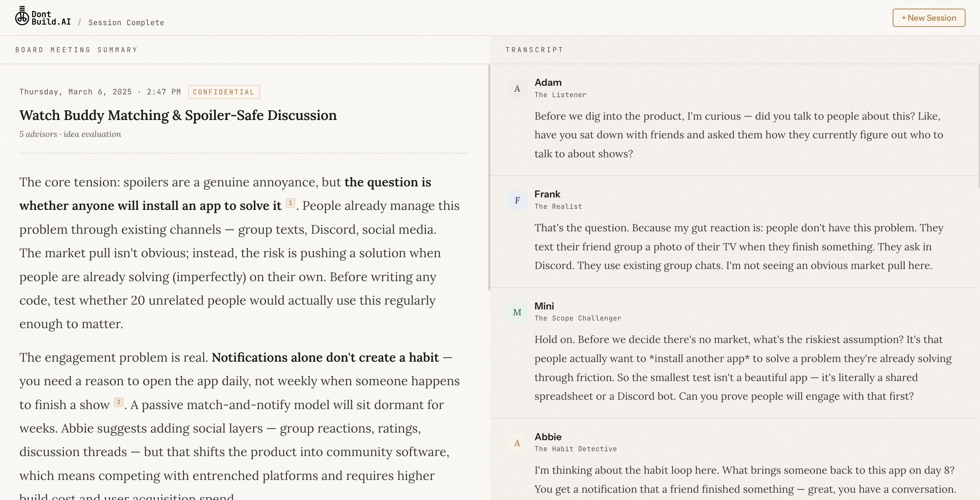Image resolution: width=980 pixels, height=500 pixels.
Task: Click the New Session button
Action: tap(928, 18)
